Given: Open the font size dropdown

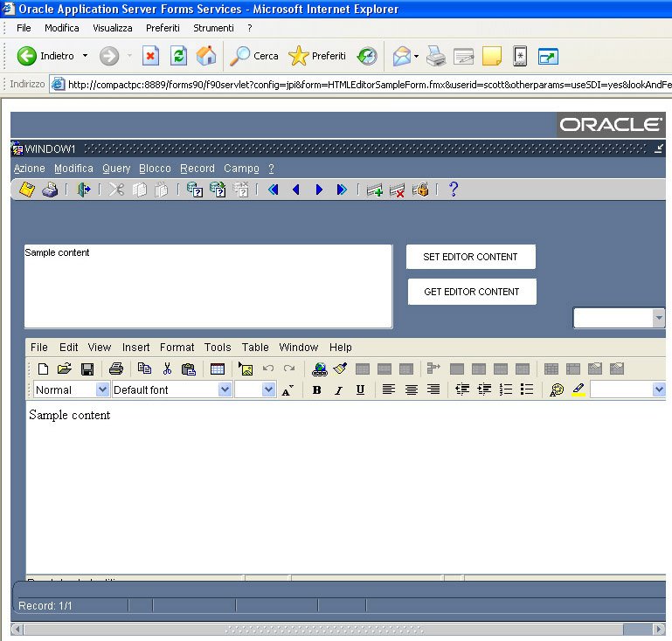Looking at the screenshot, I should (269, 389).
